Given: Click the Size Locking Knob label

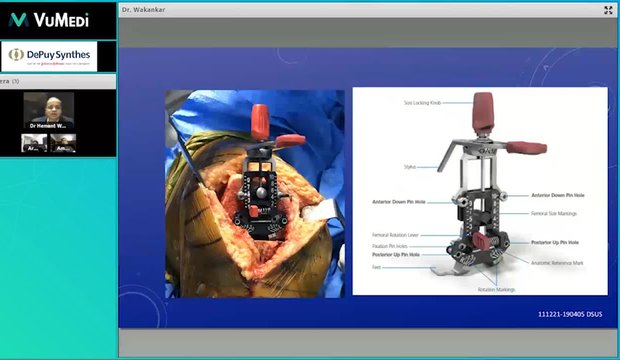Looking at the screenshot, I should 422,103.
